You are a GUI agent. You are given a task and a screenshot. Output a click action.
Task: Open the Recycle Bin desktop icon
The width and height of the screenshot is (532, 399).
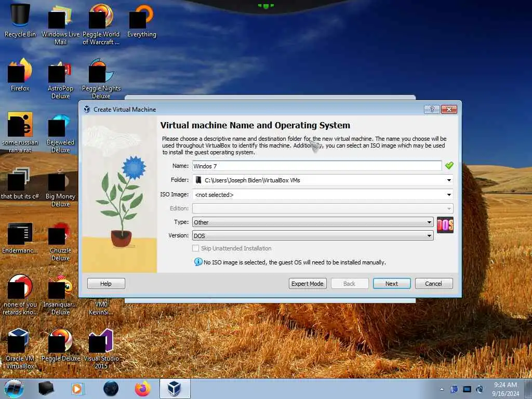point(20,20)
